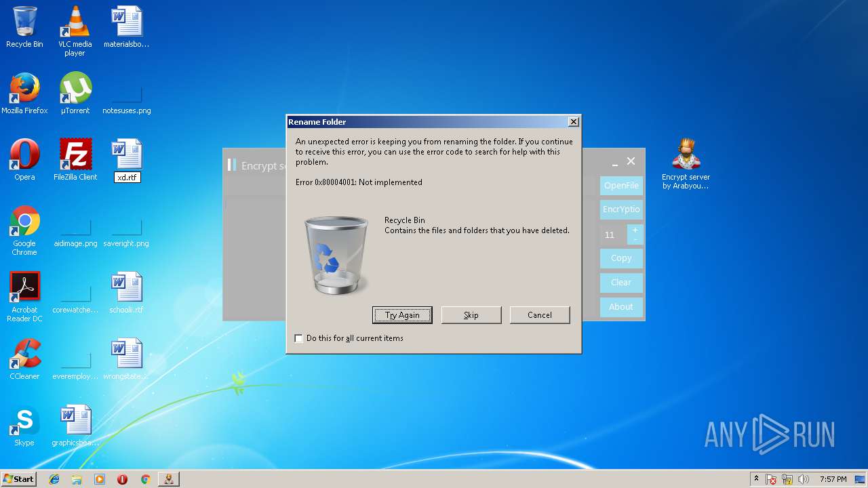The width and height of the screenshot is (868, 488).
Task: Launch Google Chrome desktop shortcut
Action: pyautogui.click(x=24, y=230)
